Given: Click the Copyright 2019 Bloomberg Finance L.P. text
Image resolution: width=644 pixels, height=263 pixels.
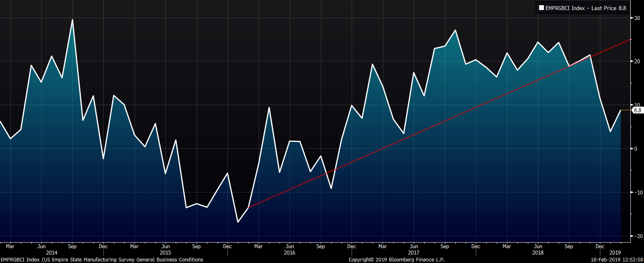Looking at the screenshot, I should tap(396, 259).
